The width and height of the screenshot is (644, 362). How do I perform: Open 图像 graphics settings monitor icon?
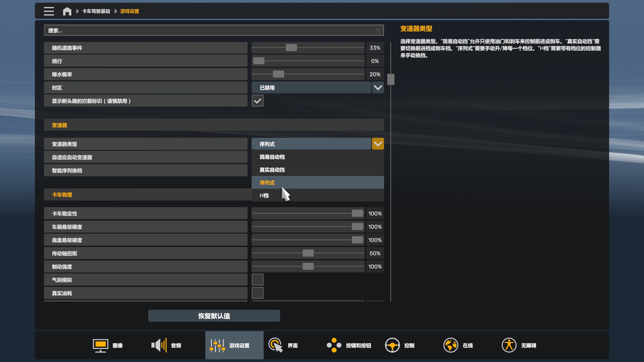(x=100, y=345)
